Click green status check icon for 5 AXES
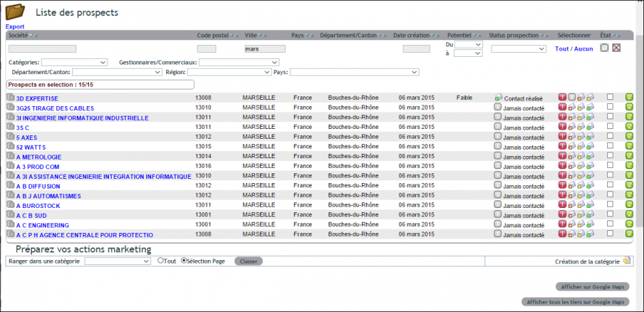 pos(629,137)
